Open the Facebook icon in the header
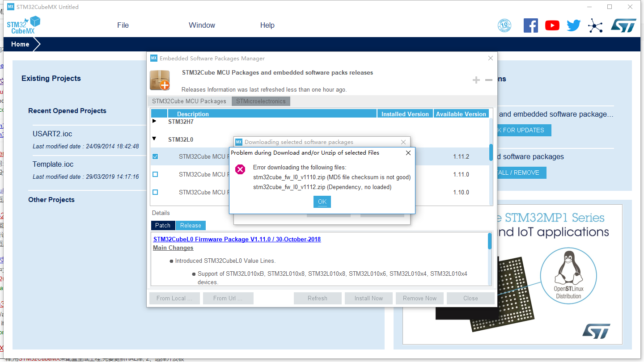Screen dimensions: 644x362 (x=531, y=25)
